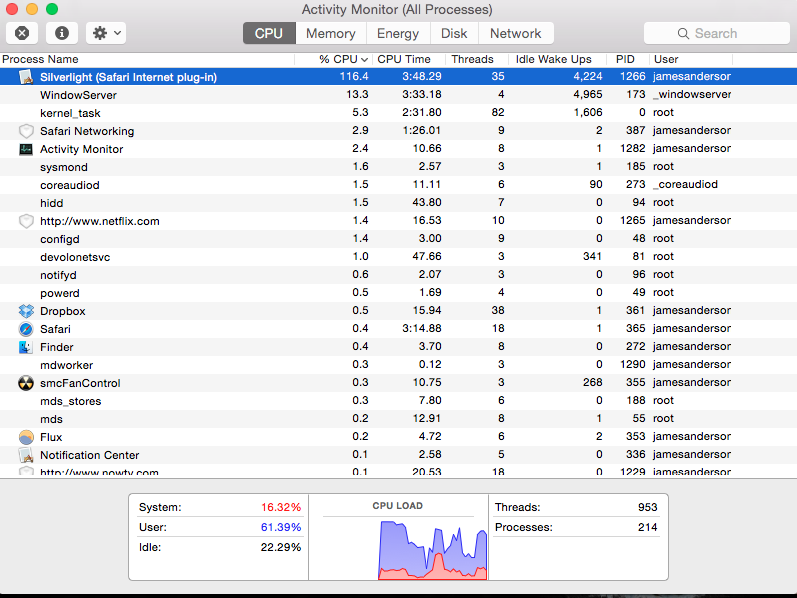Switch to the Network tab
Image resolution: width=797 pixels, height=598 pixels.
tap(515, 33)
